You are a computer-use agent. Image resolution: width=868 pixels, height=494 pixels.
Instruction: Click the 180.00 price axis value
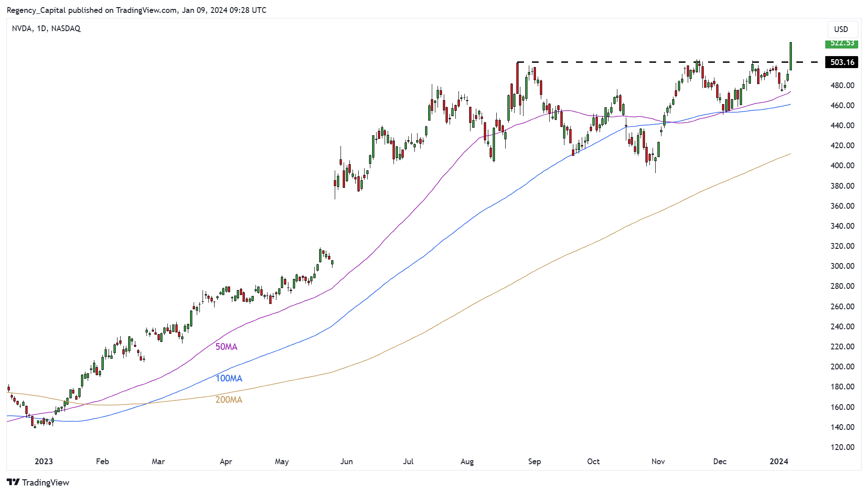tap(842, 387)
